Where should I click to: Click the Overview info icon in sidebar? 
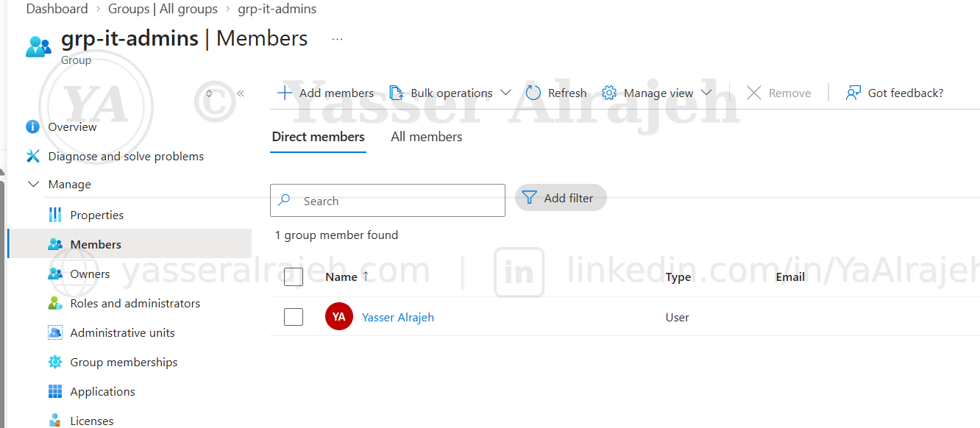[32, 126]
